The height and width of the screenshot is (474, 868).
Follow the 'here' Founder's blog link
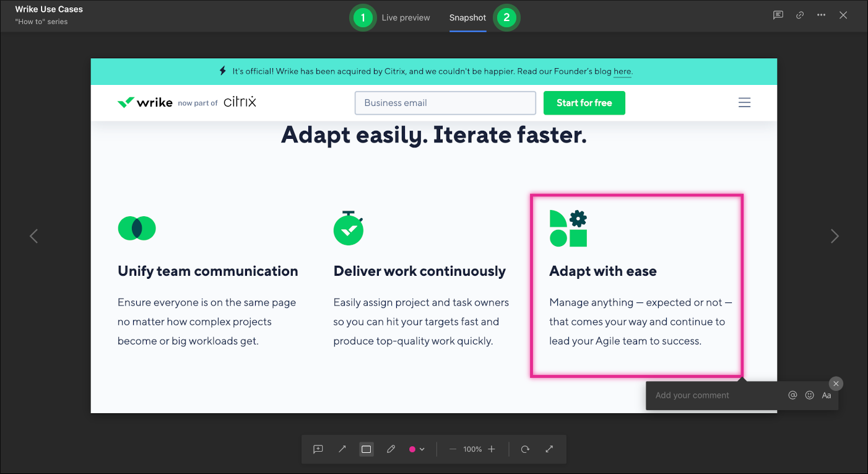click(x=622, y=72)
